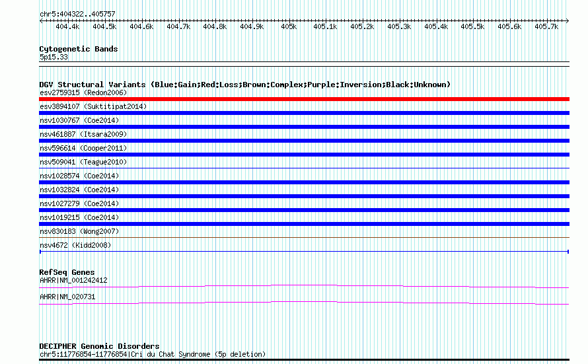Click the DGV Structural Variants track heading

(245, 85)
